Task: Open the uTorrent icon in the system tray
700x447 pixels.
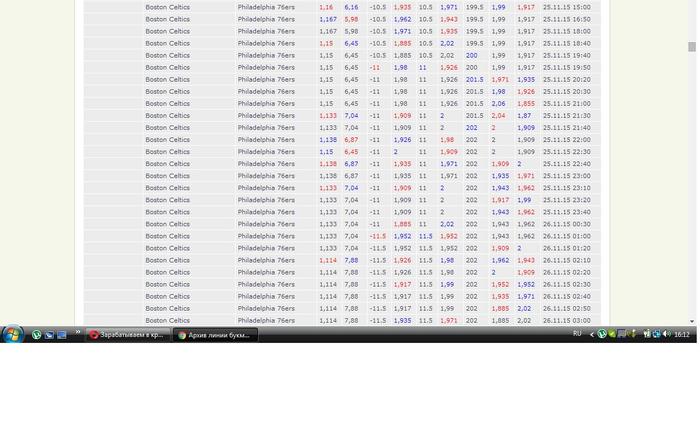Action: tap(602, 334)
